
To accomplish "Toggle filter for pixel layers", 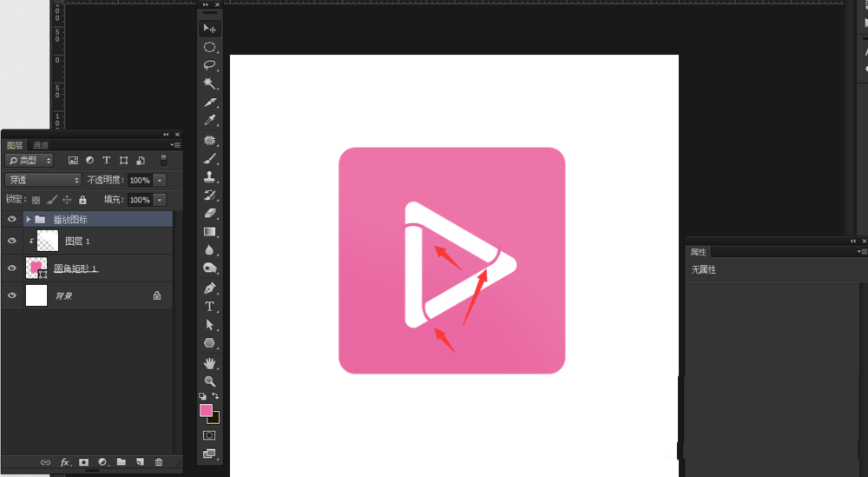I will pos(73,160).
